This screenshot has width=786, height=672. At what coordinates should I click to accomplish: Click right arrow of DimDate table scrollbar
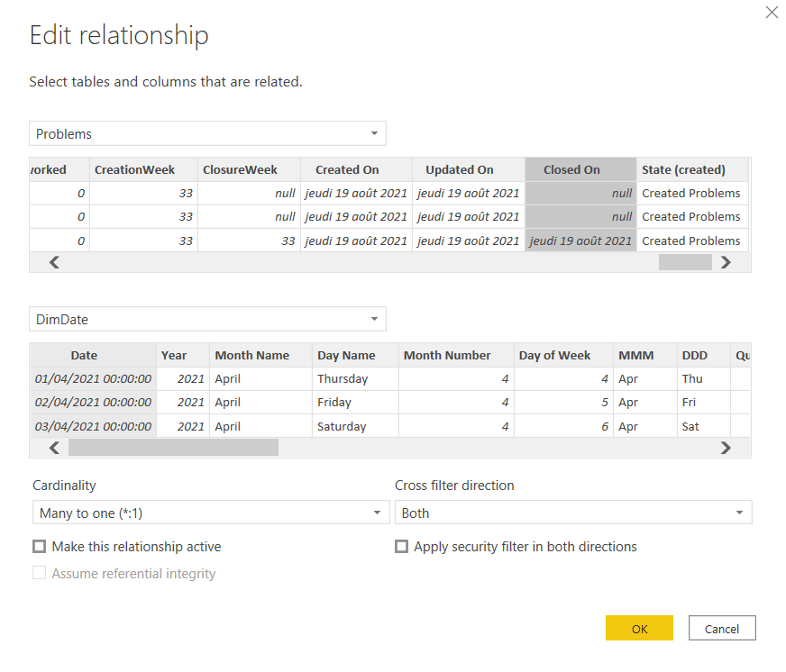pyautogui.click(x=726, y=448)
